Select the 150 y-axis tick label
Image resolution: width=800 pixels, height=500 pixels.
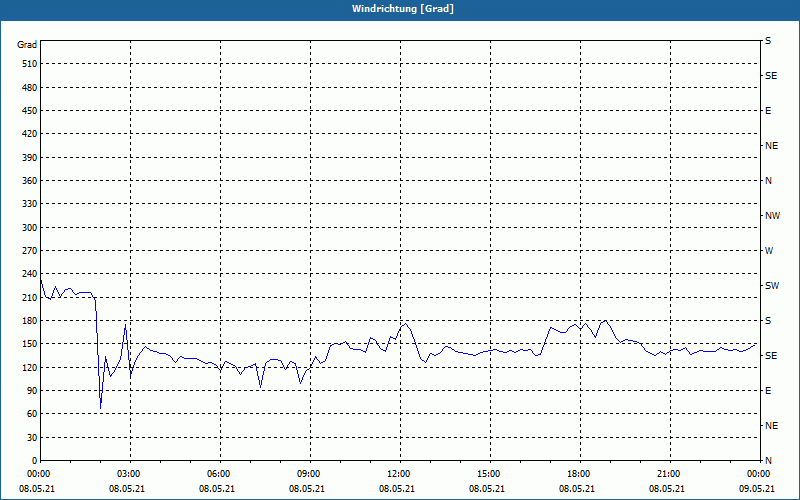coord(30,344)
